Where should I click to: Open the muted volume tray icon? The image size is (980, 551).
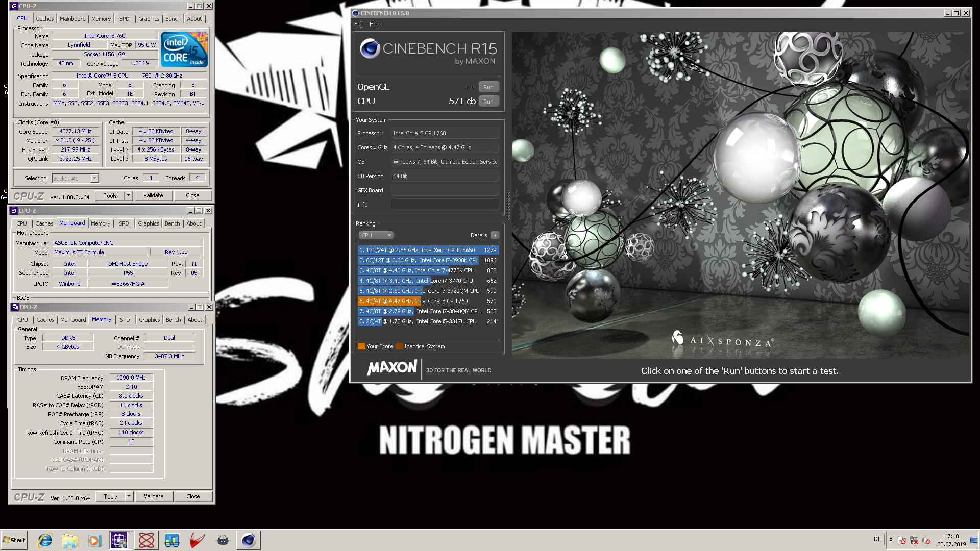point(926,540)
